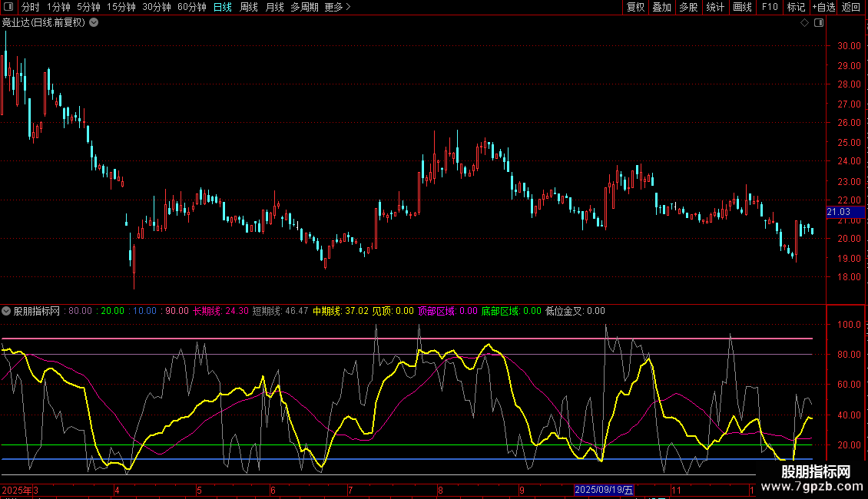
Task: Toggle the left sidebar panel icon
Action: (8, 7)
